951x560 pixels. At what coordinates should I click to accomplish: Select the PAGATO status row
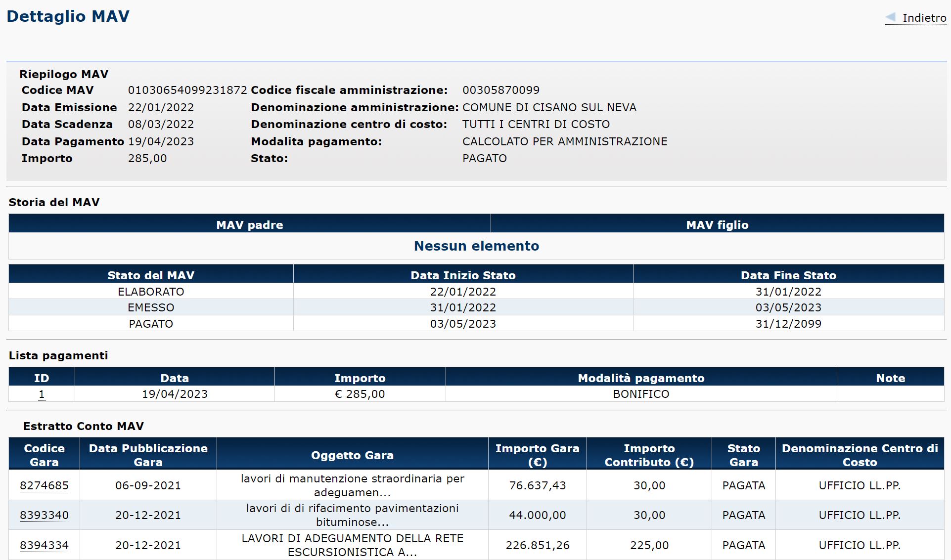pos(151,324)
